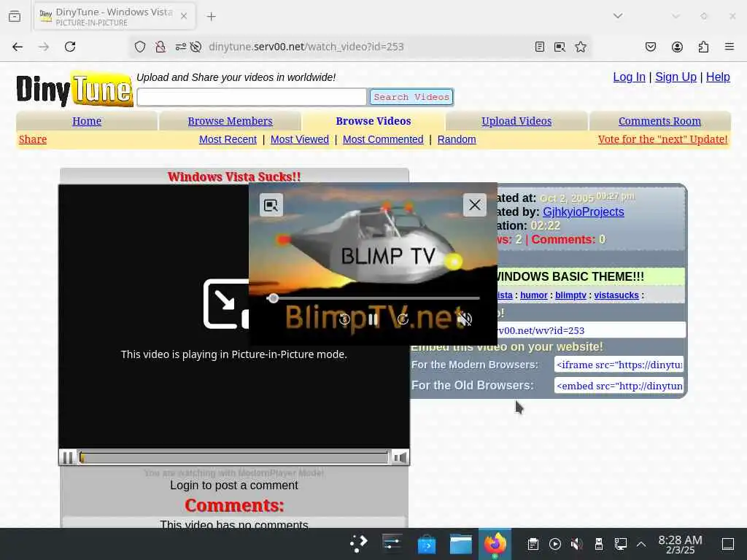This screenshot has height=560, width=747.
Task: Toggle reader view icon
Action: coord(539,47)
